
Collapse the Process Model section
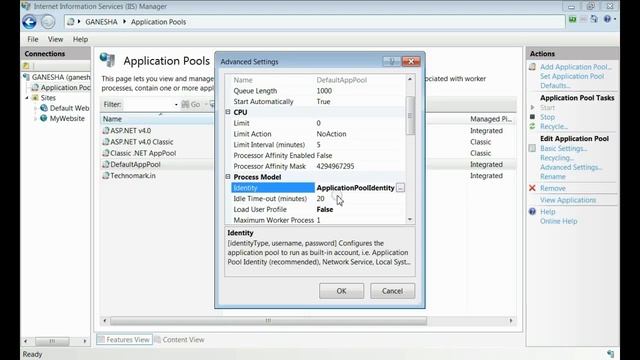[228, 177]
